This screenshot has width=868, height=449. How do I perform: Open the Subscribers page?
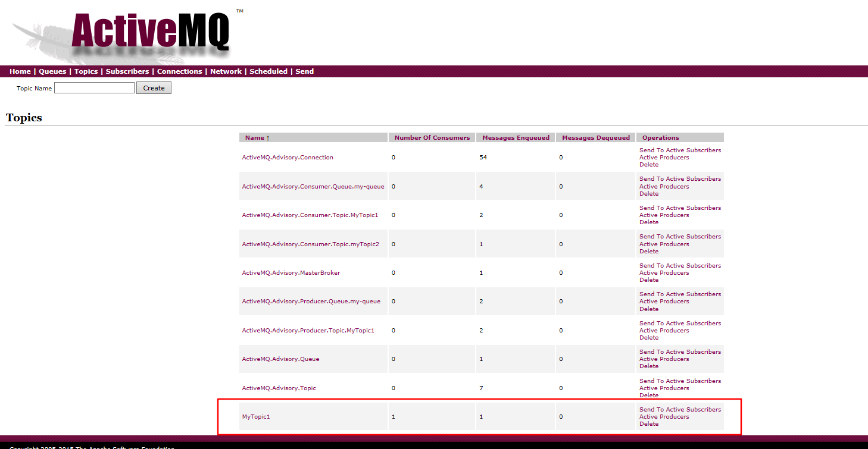click(x=127, y=71)
